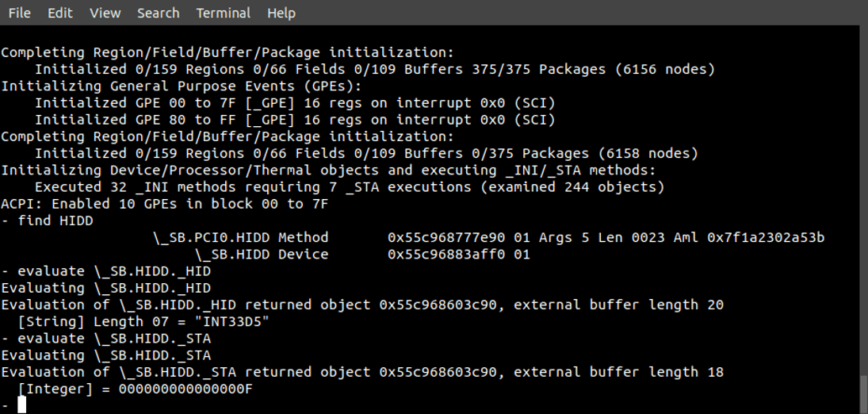Click the terminal cursor block at the prompt
This screenshot has width=868, height=414.
pyautogui.click(x=21, y=404)
